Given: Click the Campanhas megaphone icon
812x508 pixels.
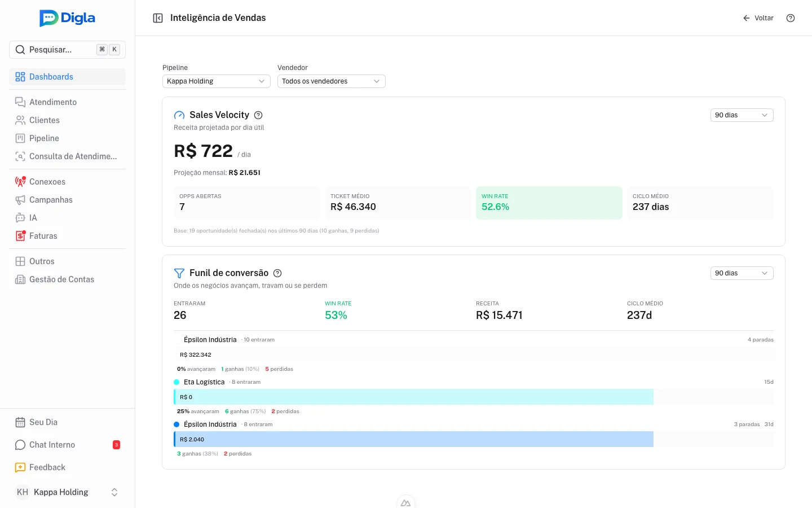Looking at the screenshot, I should point(20,200).
